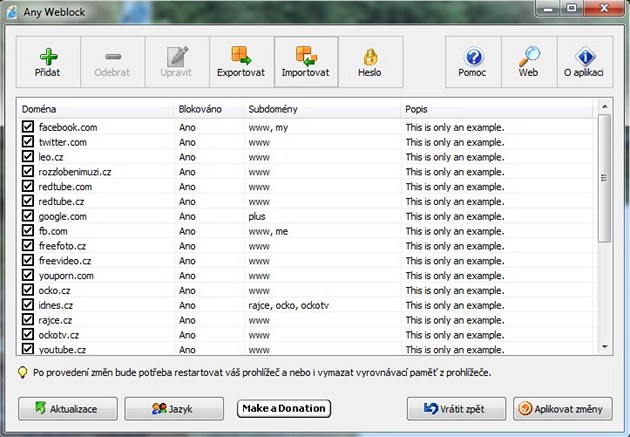The image size is (630, 437).
Task: Open the Jazyk language button
Action: click(x=174, y=409)
